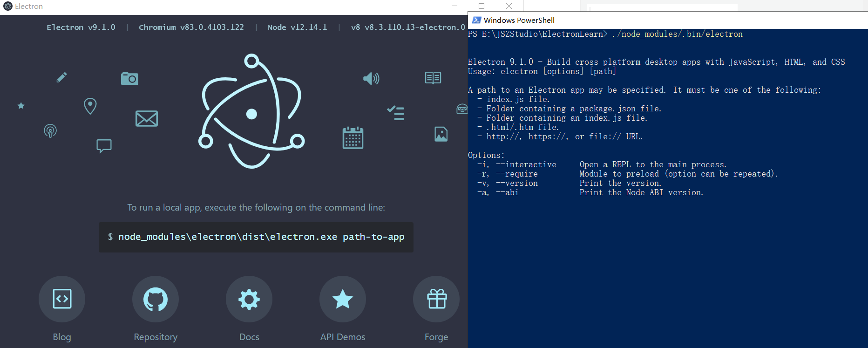
Task: Click the 'Electron v9.1.0' version text
Action: tap(81, 27)
